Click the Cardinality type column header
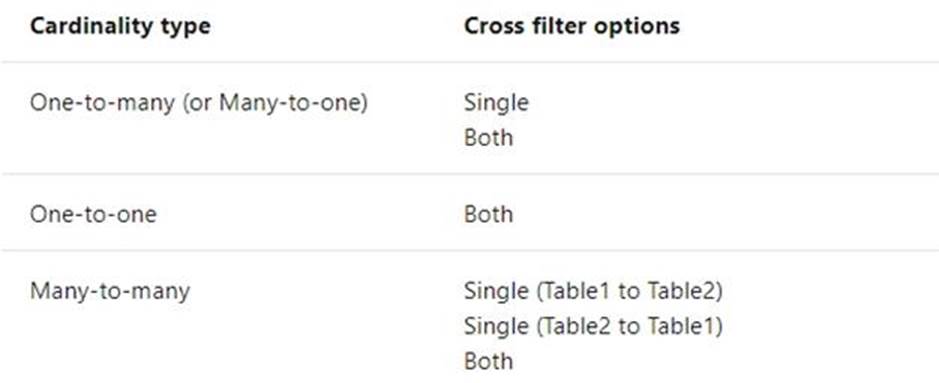939x383 pixels. point(120,26)
